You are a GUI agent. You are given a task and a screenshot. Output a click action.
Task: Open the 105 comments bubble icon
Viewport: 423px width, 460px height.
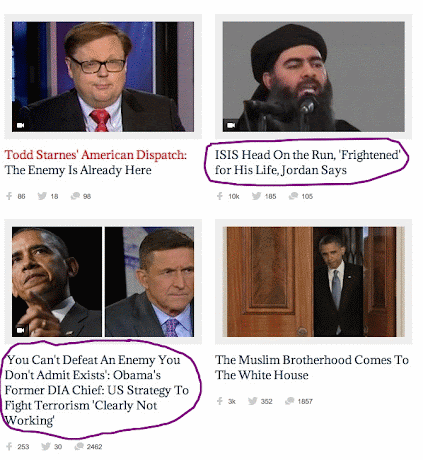[x=293, y=196]
